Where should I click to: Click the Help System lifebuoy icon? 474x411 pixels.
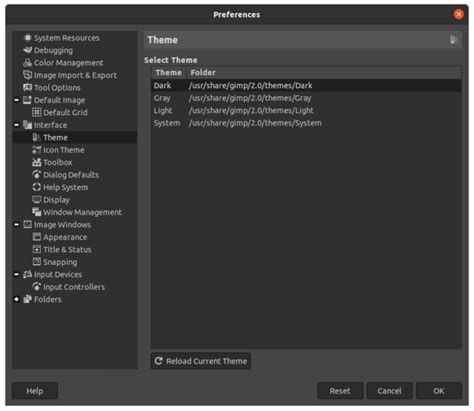[x=37, y=187]
